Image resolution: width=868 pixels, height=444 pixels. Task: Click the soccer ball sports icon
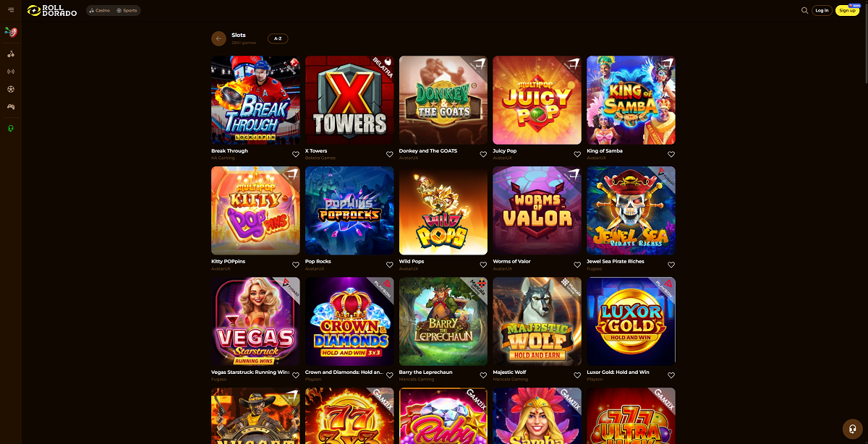pos(11,89)
